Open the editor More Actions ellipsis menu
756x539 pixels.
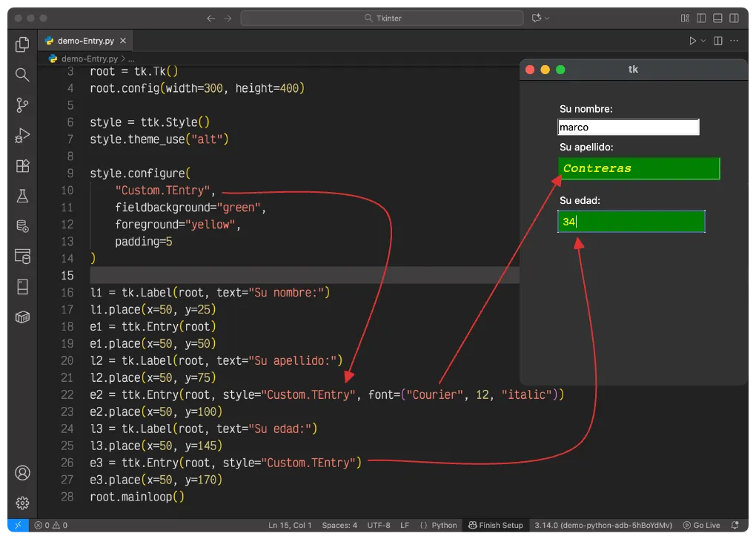pos(735,41)
